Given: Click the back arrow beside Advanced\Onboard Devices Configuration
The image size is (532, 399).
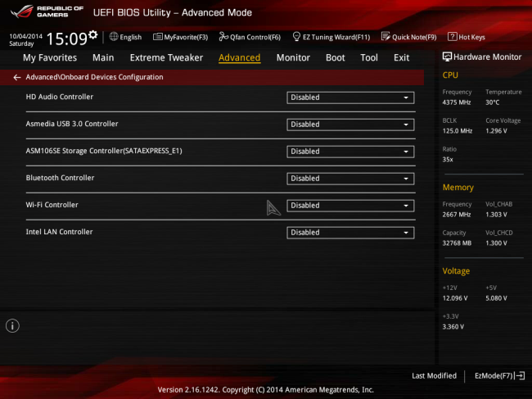Looking at the screenshot, I should pos(17,77).
